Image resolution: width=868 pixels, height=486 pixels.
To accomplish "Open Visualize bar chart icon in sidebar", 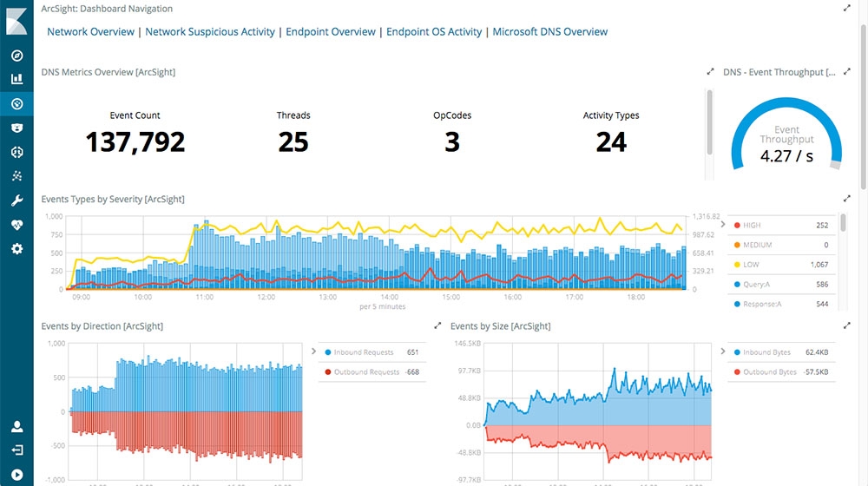I will (17, 79).
